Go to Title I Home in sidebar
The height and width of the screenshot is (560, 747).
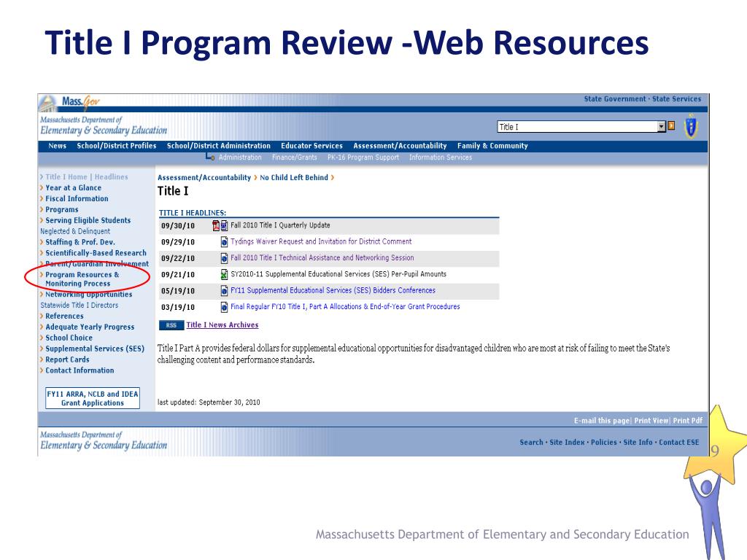[x=66, y=176]
